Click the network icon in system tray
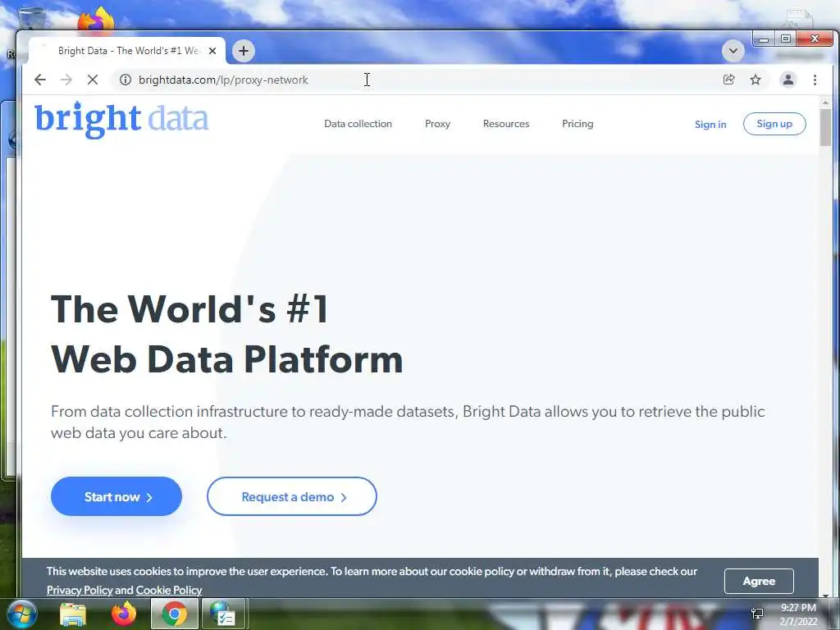 [757, 614]
